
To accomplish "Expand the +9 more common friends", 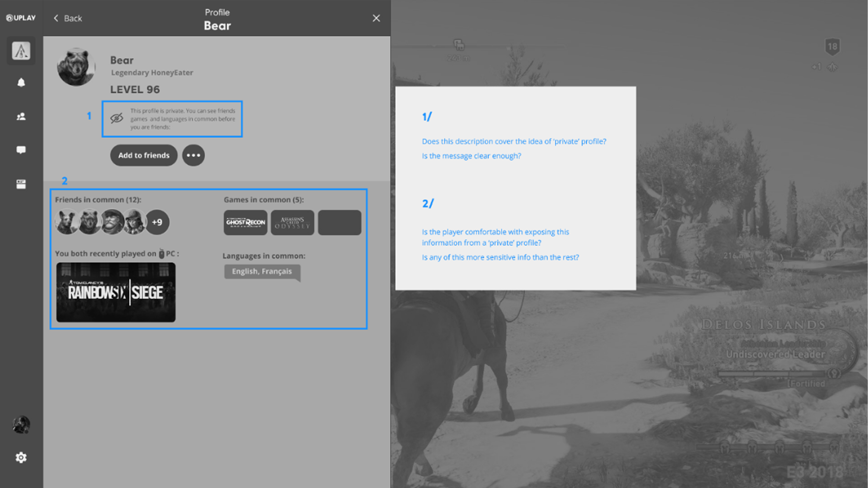I will click(157, 222).
